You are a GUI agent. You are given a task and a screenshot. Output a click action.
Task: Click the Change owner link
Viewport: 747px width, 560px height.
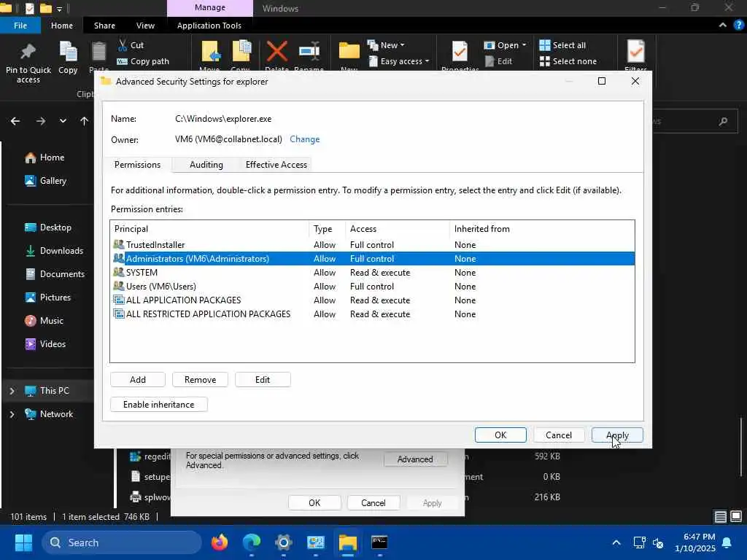point(304,139)
